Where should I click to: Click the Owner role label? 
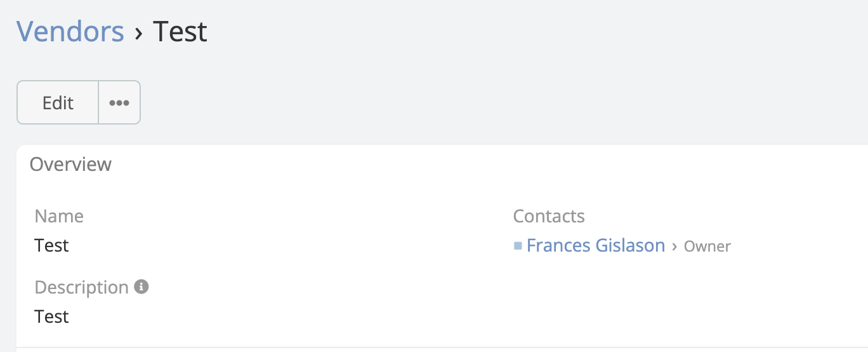(707, 246)
